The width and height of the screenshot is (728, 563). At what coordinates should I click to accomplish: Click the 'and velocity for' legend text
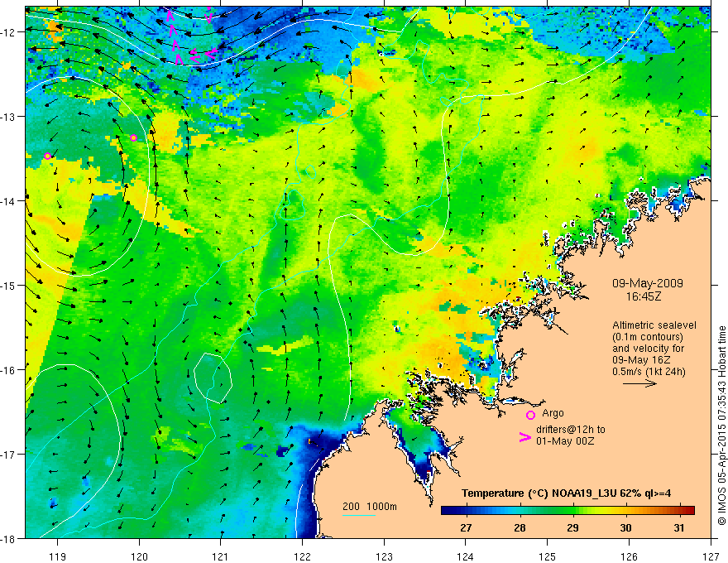pyautogui.click(x=648, y=349)
